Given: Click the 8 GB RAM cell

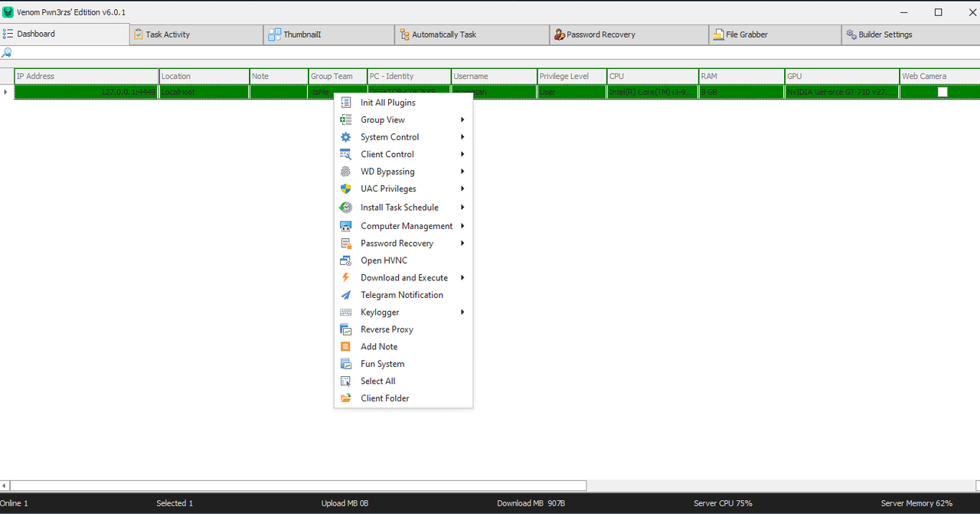Looking at the screenshot, I should [742, 92].
